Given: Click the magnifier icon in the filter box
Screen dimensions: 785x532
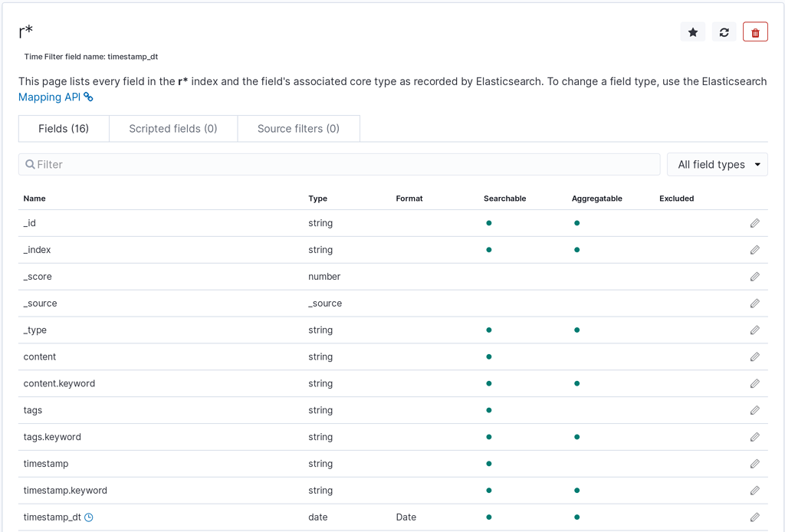Looking at the screenshot, I should (x=31, y=164).
